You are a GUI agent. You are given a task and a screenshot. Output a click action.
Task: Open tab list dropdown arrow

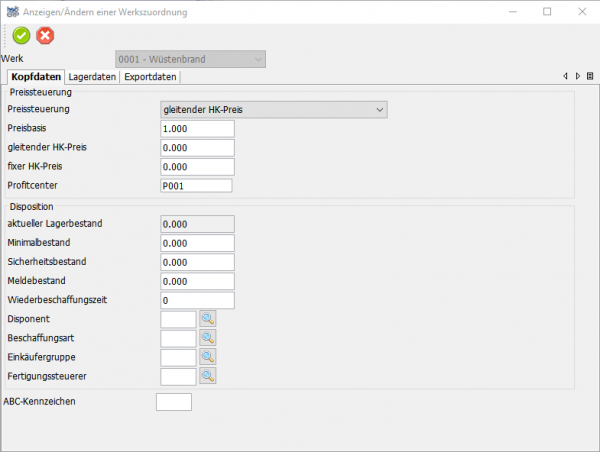591,76
